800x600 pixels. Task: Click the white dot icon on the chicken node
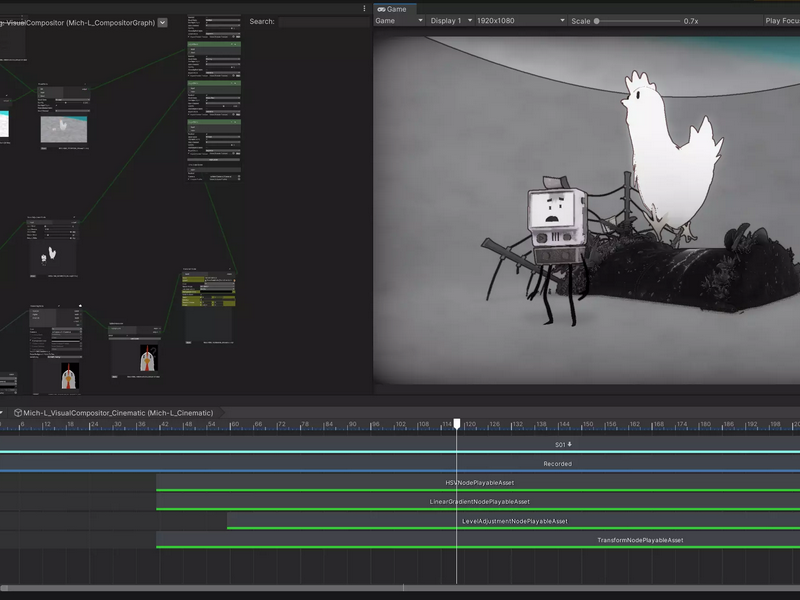click(80, 306)
